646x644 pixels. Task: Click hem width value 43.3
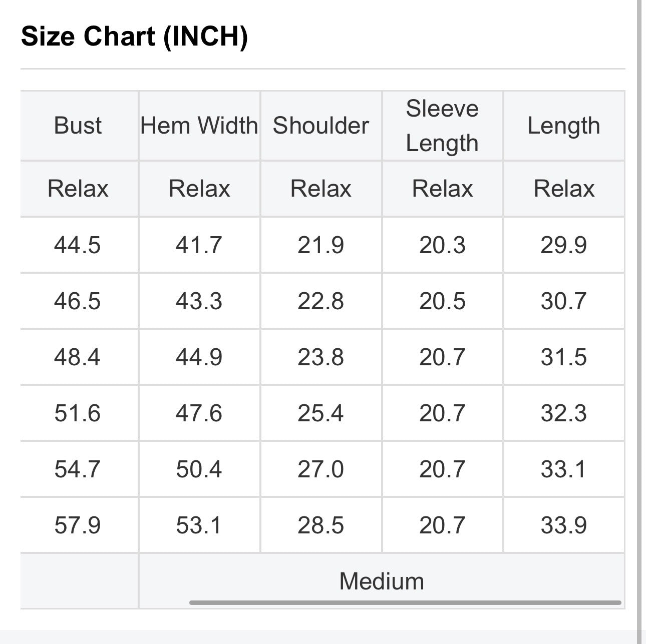[199, 301]
